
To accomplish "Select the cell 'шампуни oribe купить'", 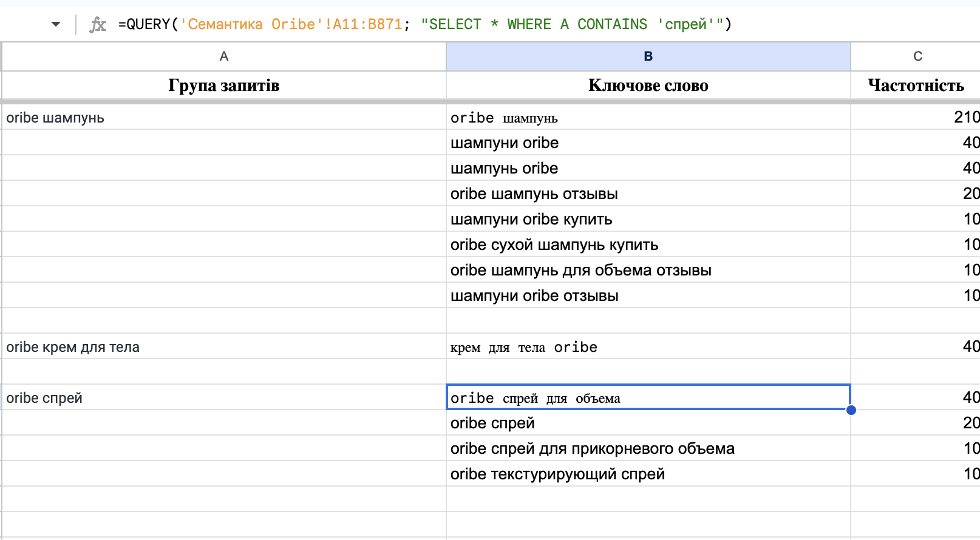I will (x=648, y=219).
